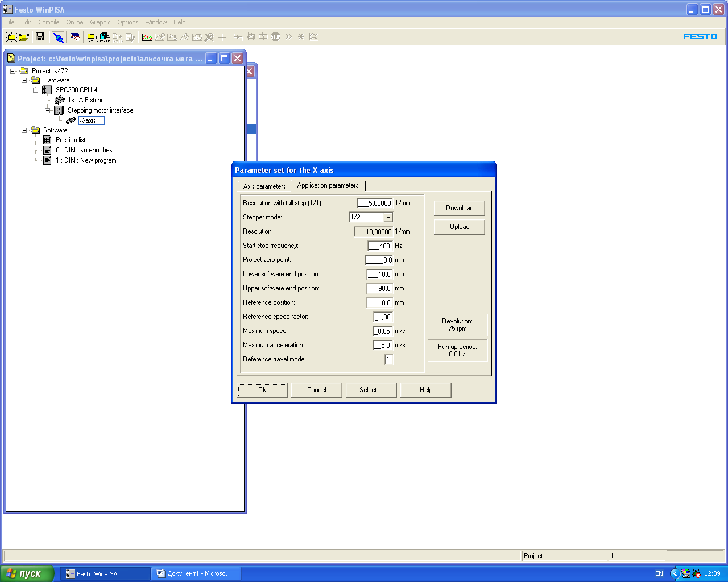Click the Download button in dialog
Viewport: 728px width, 582px height.
pos(460,208)
